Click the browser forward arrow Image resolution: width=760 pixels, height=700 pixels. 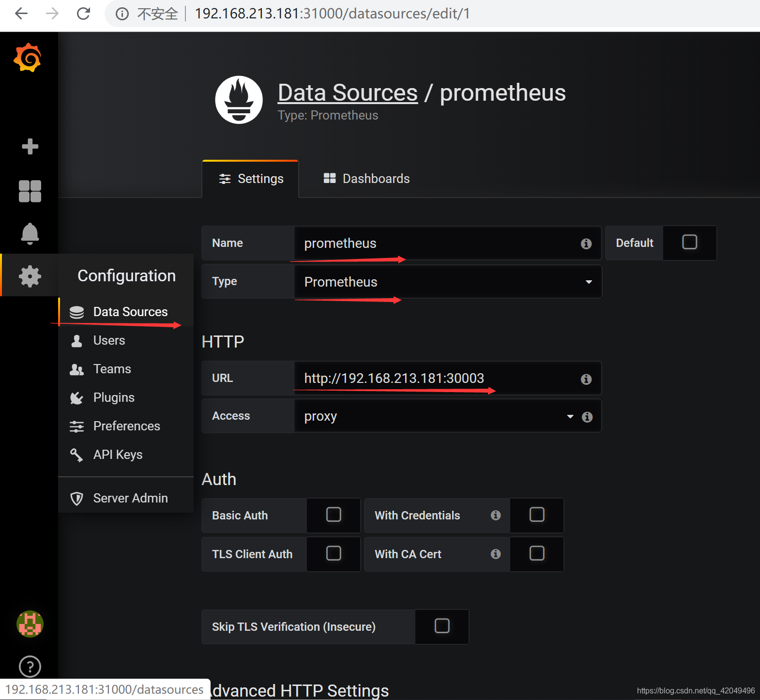[x=52, y=14]
